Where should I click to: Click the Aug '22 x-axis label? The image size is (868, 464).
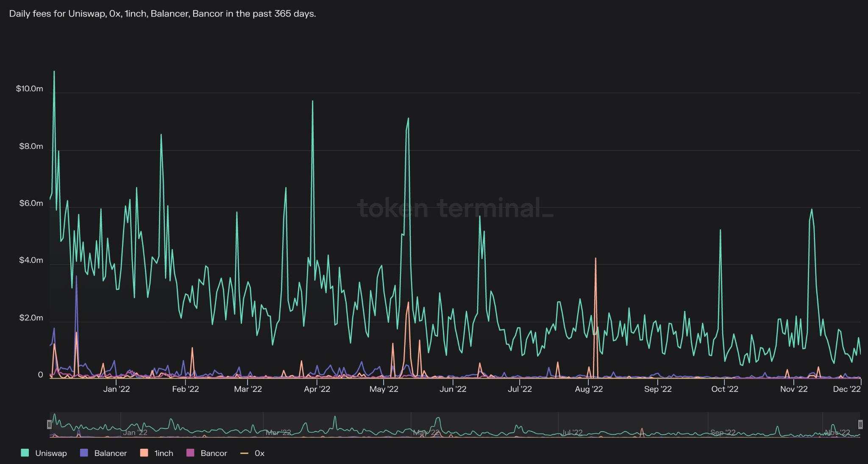coord(589,389)
